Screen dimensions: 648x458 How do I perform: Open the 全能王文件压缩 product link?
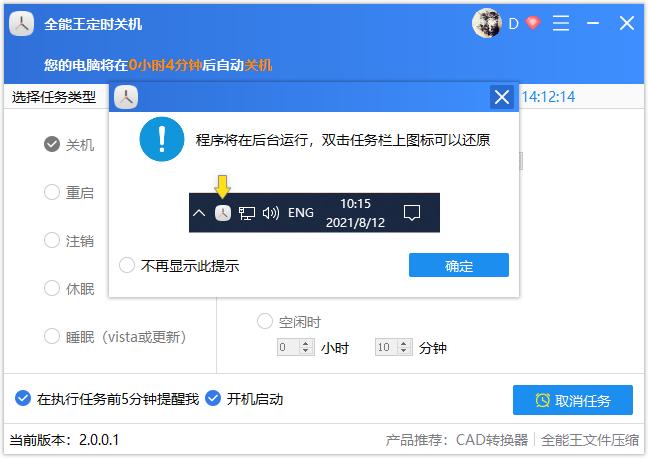click(590, 440)
